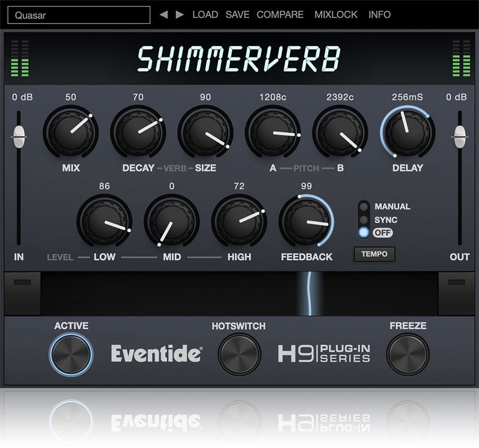This screenshot has width=479, height=448.
Task: Click the DECAY value 70
Action: tap(138, 97)
